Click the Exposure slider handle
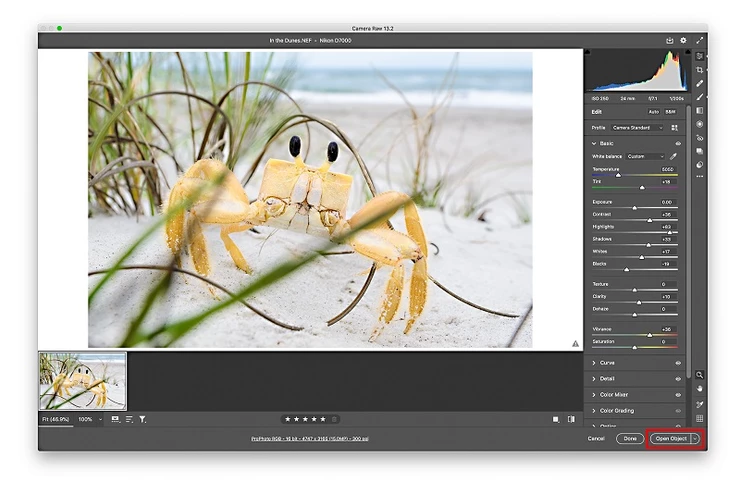The height and width of the screenshot is (482, 740). click(x=634, y=207)
